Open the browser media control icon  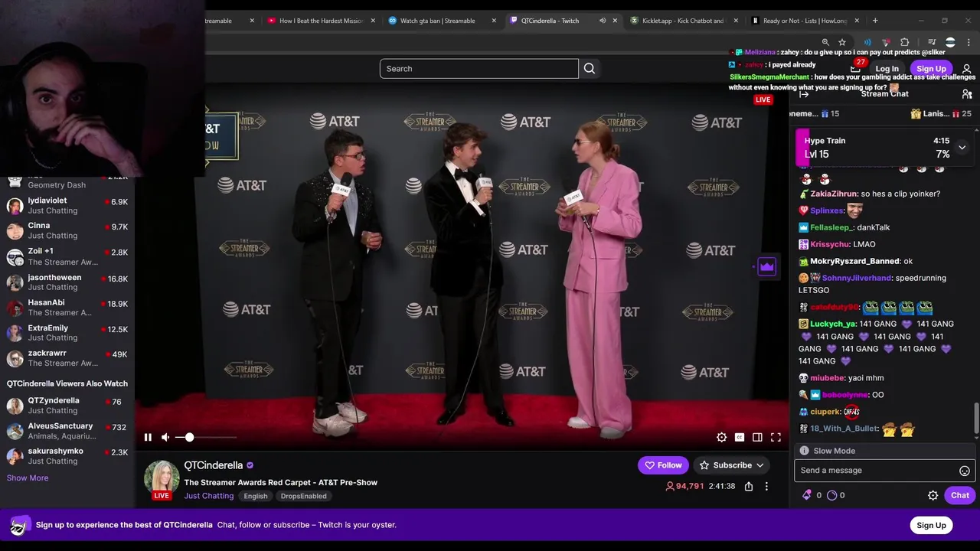pos(932,42)
